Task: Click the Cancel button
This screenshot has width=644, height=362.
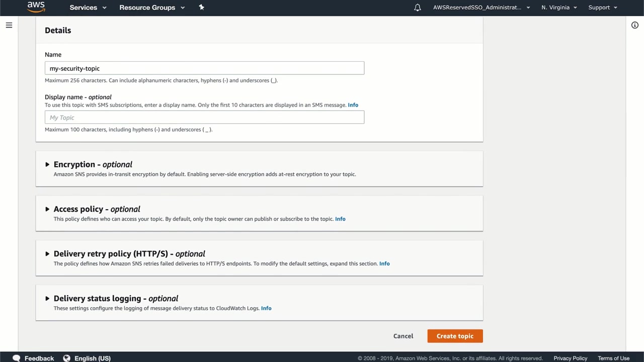Action: click(403, 336)
